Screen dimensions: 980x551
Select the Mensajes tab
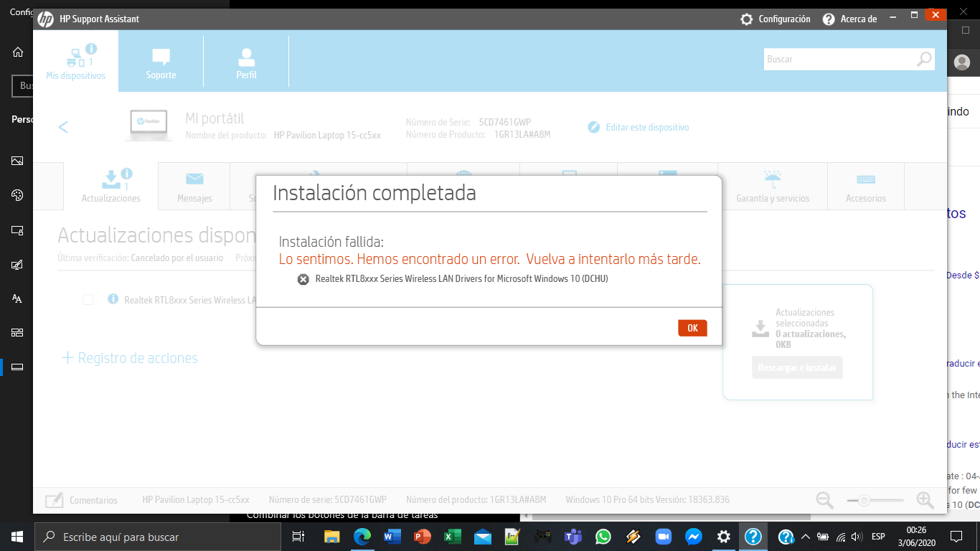pos(194,186)
